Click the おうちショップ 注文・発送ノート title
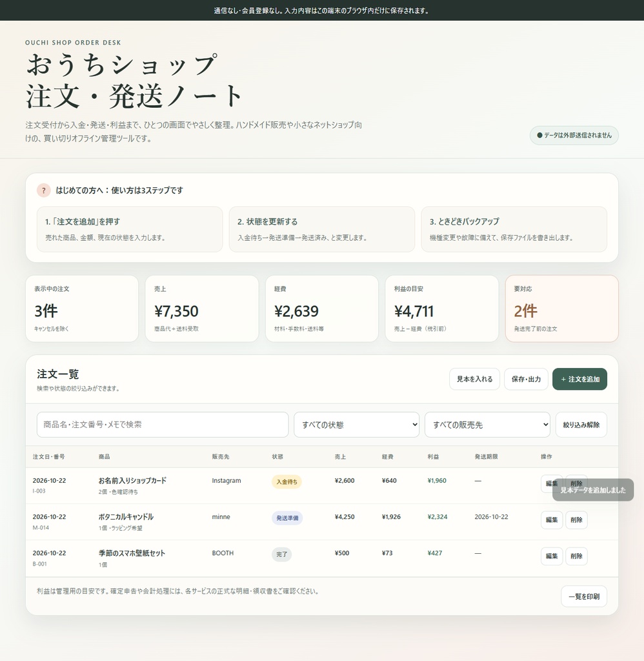The image size is (644, 661). coord(134,81)
